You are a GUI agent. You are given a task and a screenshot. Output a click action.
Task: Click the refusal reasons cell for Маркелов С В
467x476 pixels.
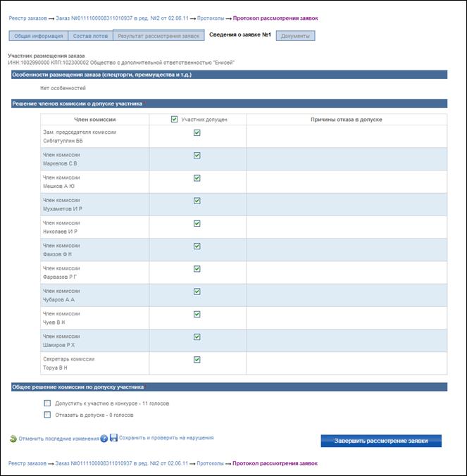click(347, 159)
